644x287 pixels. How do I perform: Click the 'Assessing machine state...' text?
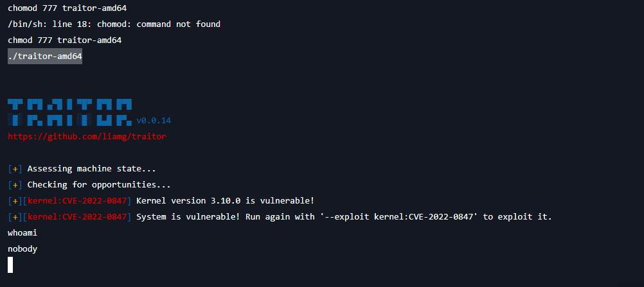coord(92,169)
